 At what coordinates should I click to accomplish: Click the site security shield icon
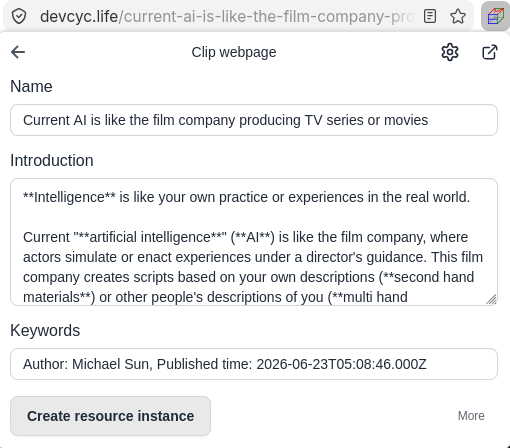pos(19,16)
